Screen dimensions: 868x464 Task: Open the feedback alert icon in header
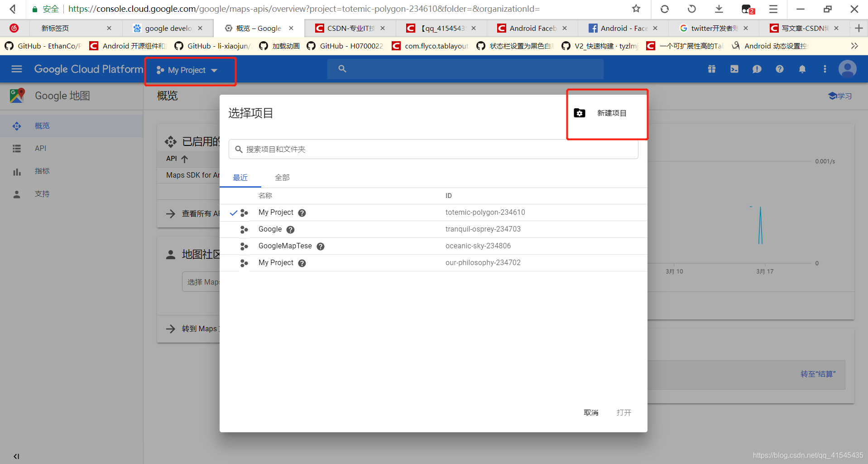(x=757, y=69)
